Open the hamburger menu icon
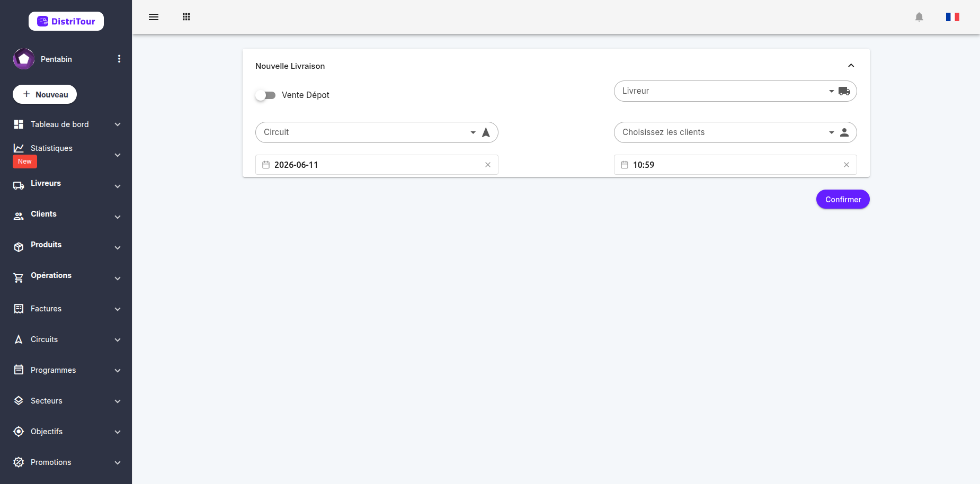 click(x=154, y=17)
